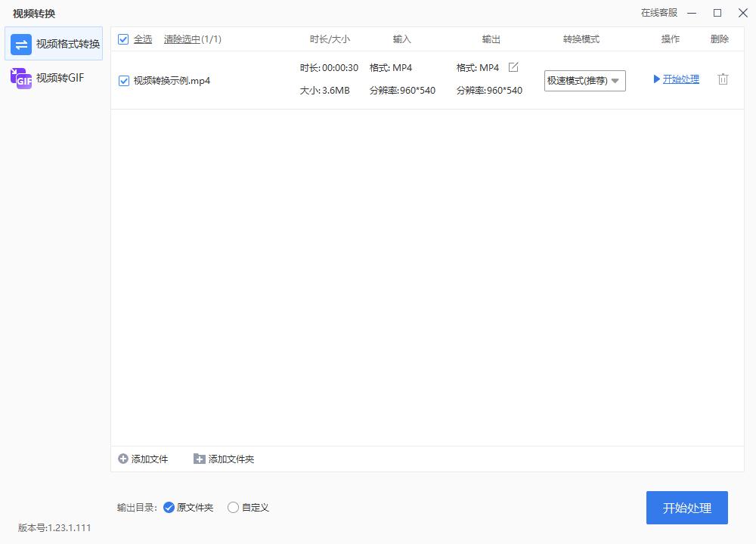Uncheck 视频转换示例.mp4 in the file list

click(123, 79)
